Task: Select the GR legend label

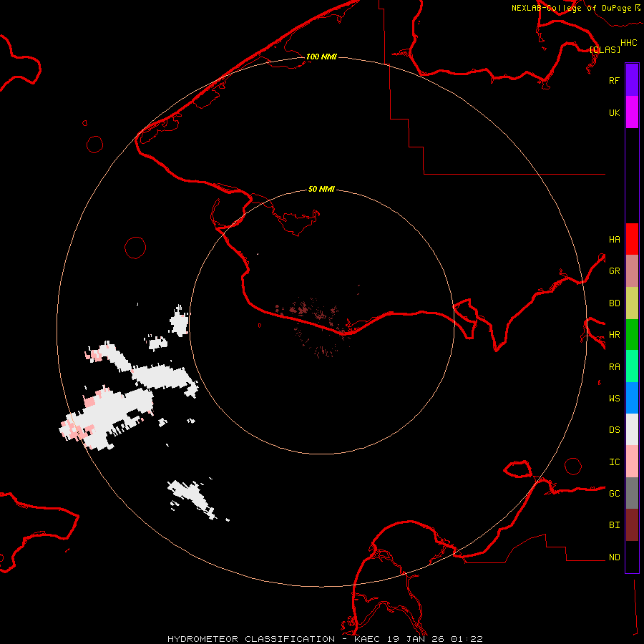Action: pos(614,271)
